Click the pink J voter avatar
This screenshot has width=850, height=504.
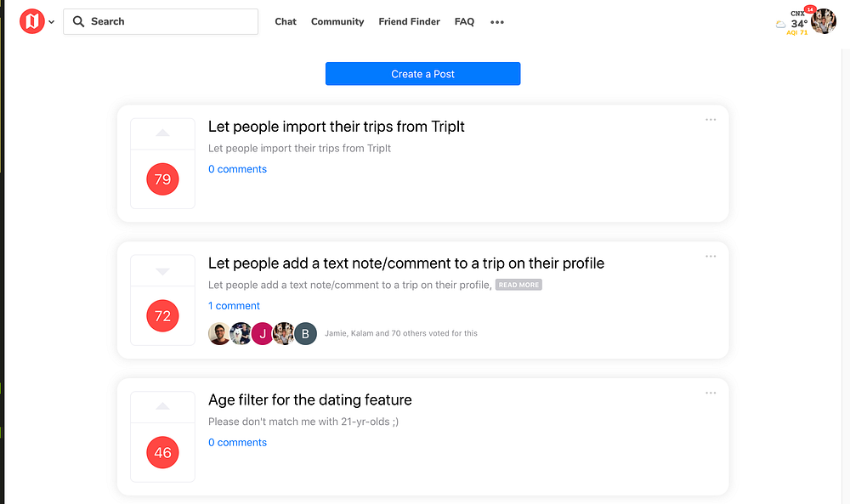point(263,334)
